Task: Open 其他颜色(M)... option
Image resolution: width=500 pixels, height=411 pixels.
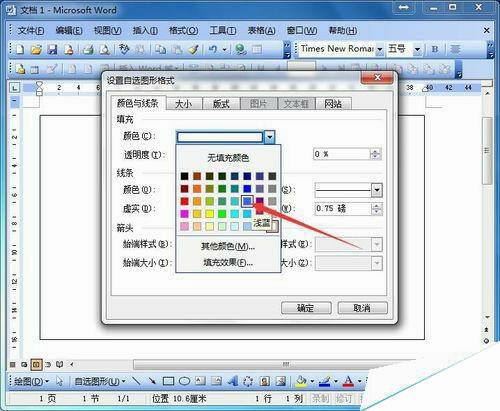Action: 228,246
